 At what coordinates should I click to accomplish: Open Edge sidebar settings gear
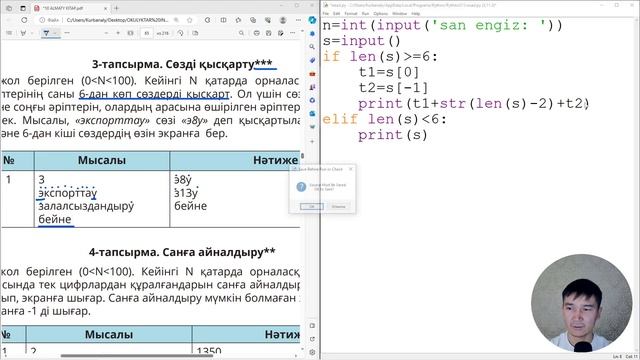(312, 352)
